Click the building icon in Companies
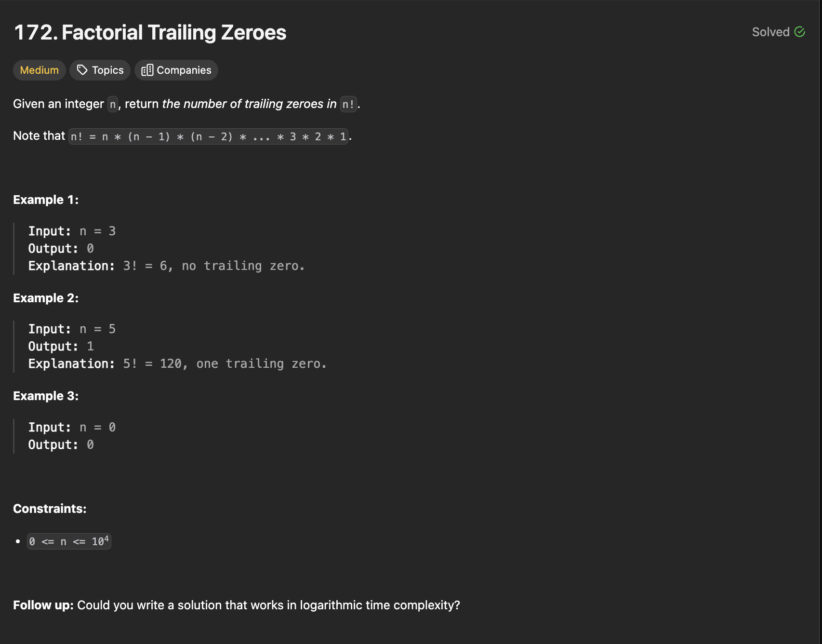 pos(147,70)
